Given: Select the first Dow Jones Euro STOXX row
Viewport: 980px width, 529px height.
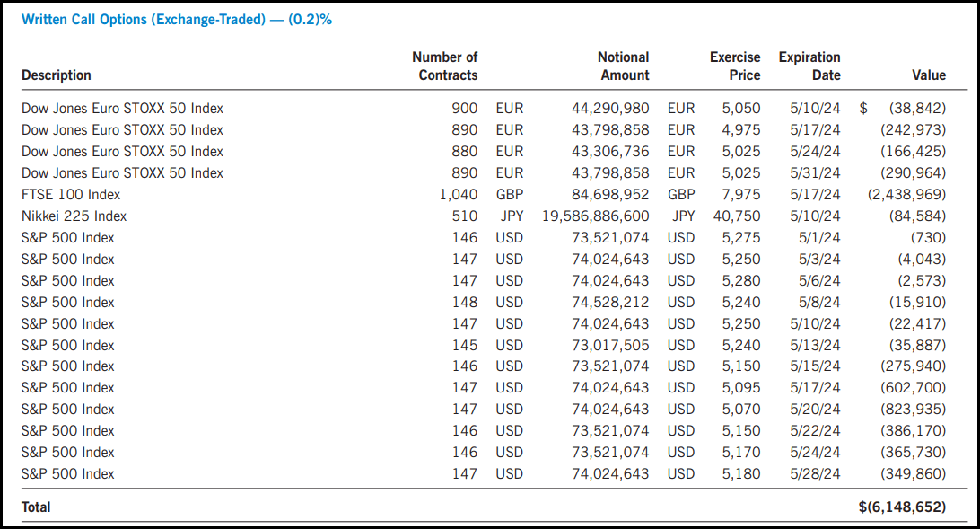Looking at the screenshot, I should [122, 108].
